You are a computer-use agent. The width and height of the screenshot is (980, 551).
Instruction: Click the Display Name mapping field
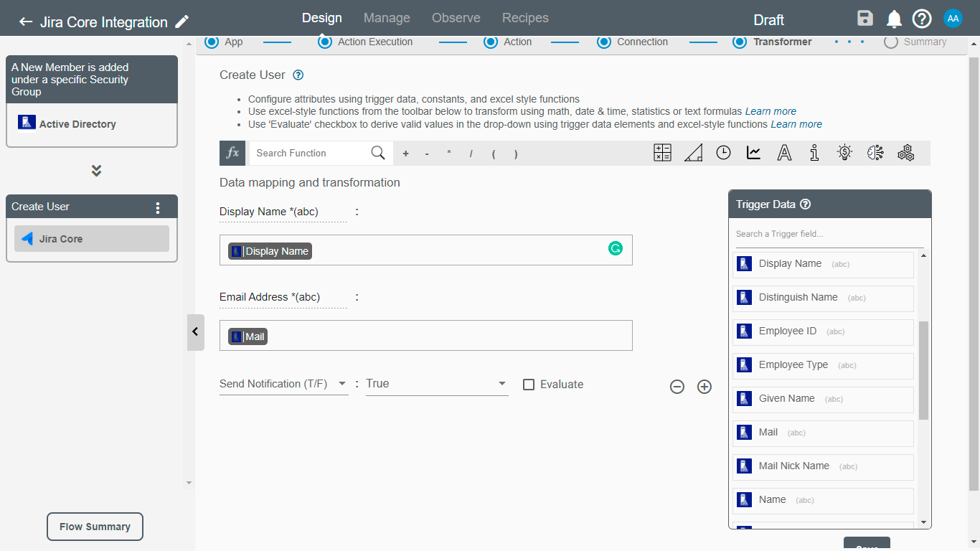click(x=425, y=250)
